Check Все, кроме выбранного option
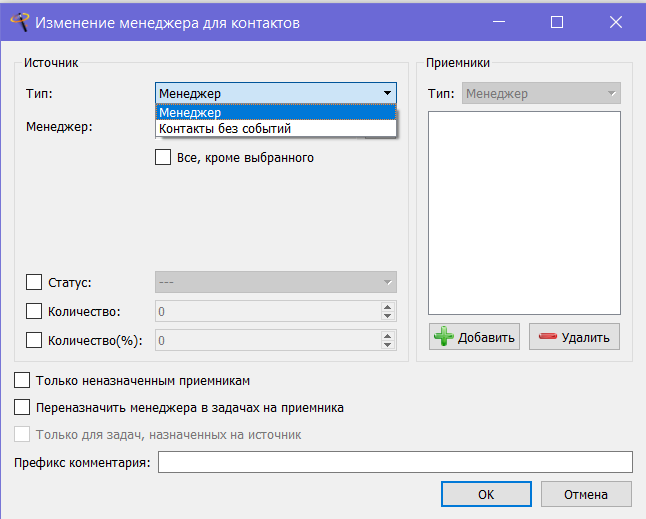646x519 pixels. [x=163, y=157]
